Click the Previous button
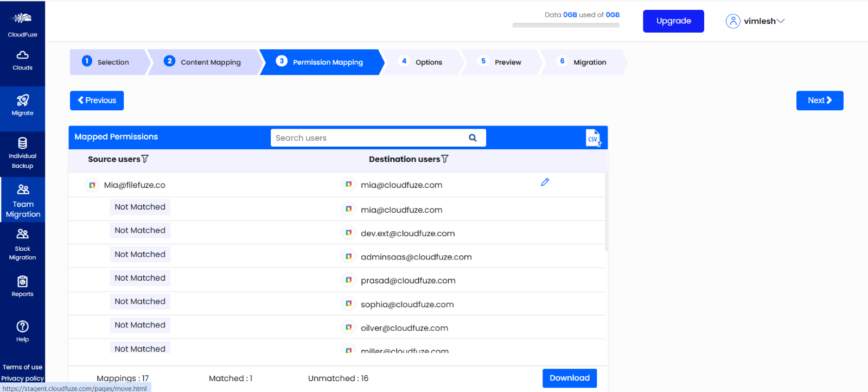The width and height of the screenshot is (868, 392). (97, 100)
